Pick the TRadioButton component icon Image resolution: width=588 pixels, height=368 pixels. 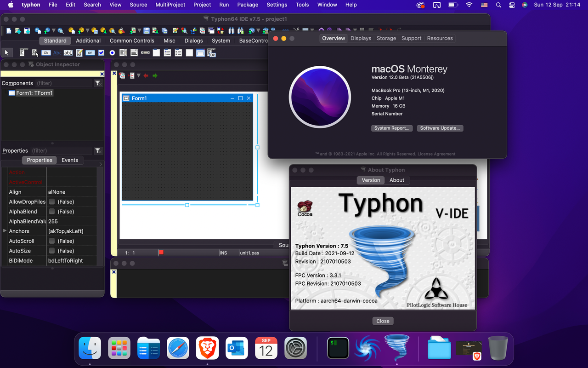(112, 53)
